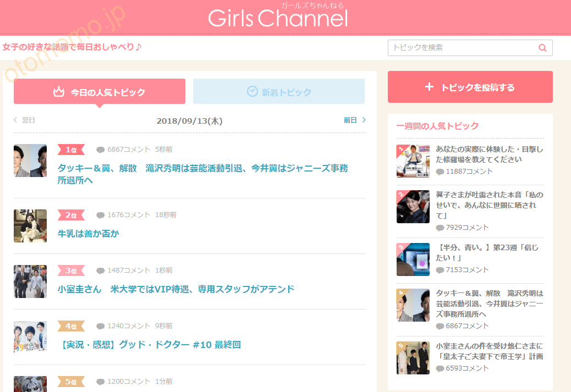Click the clock icon on new topics tab
The height and width of the screenshot is (392, 571).
tap(252, 91)
